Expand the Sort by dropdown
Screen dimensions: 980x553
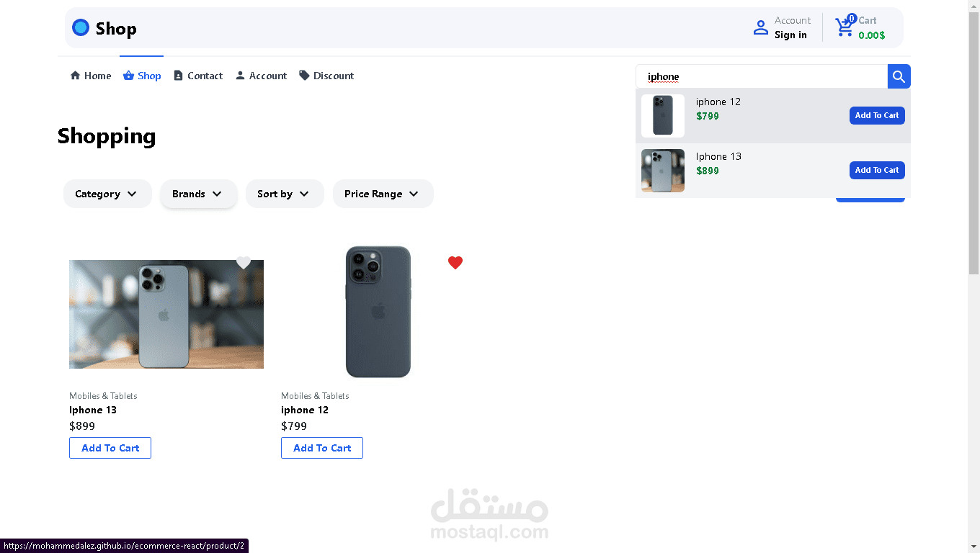tap(284, 194)
